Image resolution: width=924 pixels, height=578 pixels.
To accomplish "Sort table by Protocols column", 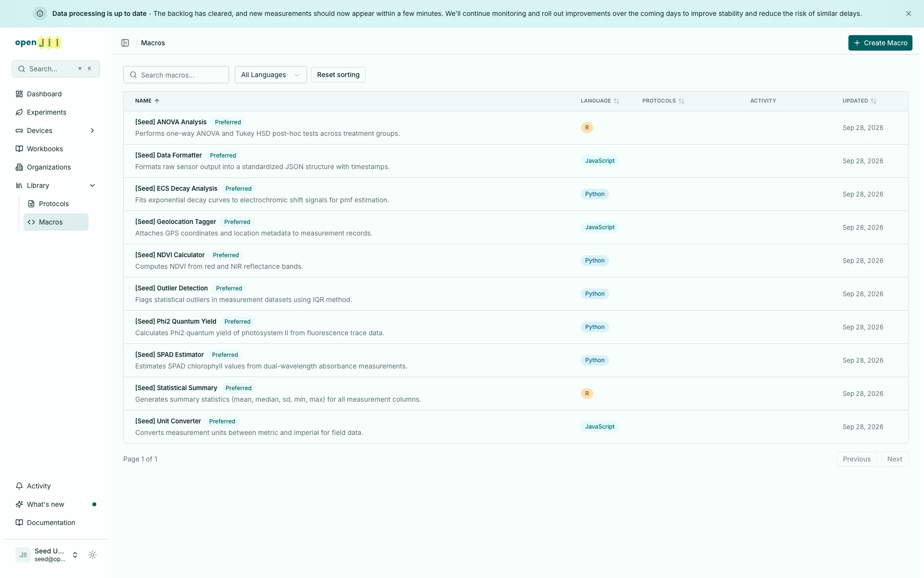I will coord(663,101).
